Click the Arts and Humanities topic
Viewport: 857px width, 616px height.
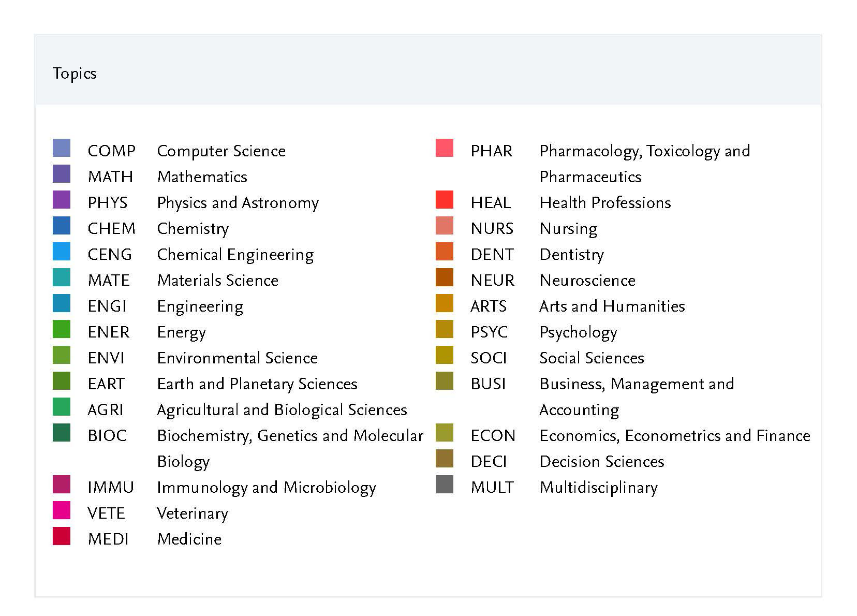612,306
